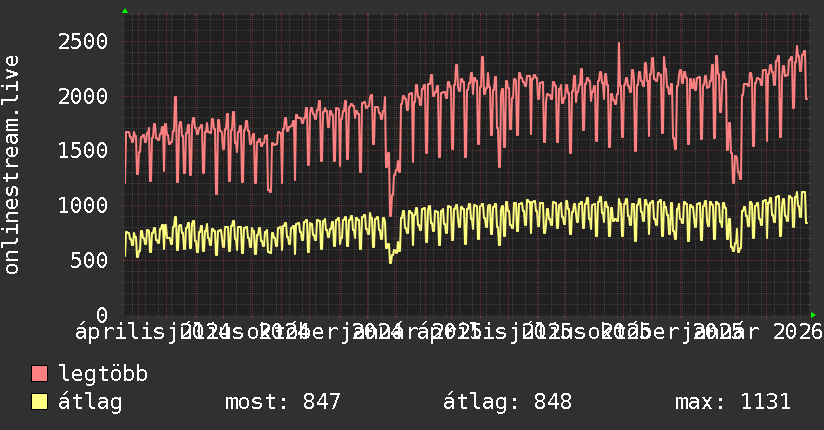
Task: Click the 2500 y-axis label
Action: (83, 42)
